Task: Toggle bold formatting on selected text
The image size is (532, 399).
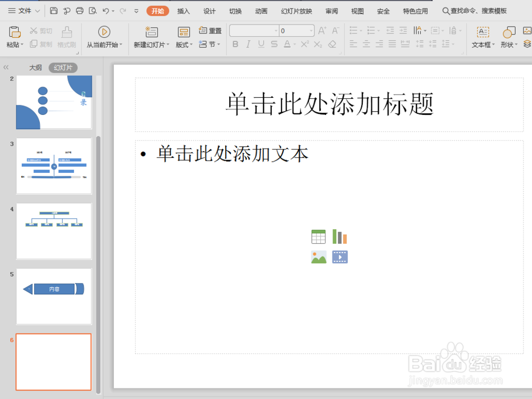Action: [235, 44]
